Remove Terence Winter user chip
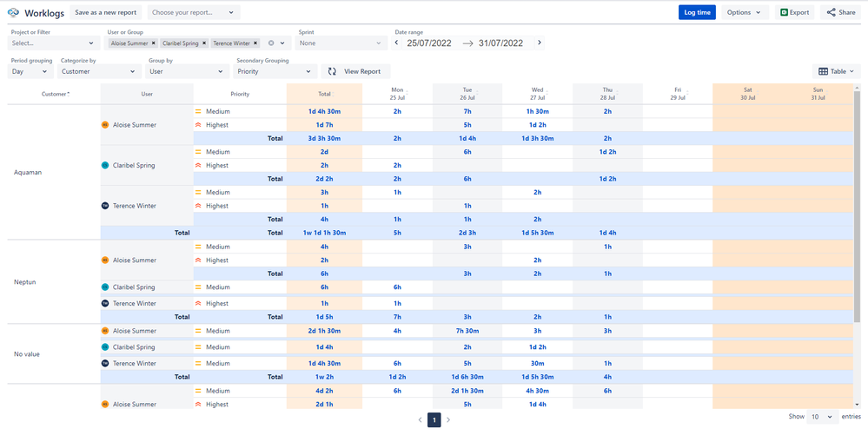Image resolution: width=868 pixels, height=442 pixels. coord(255,43)
